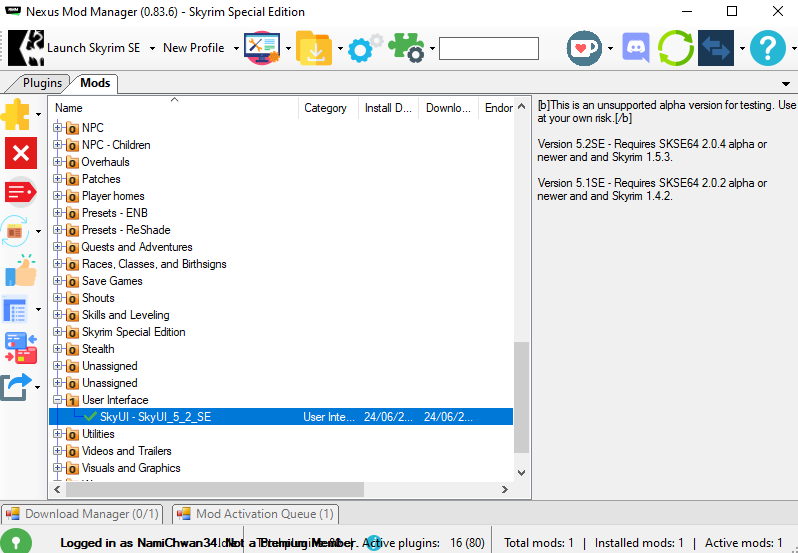Click the toolbar search input field
The width and height of the screenshot is (798, 553).
click(489, 48)
